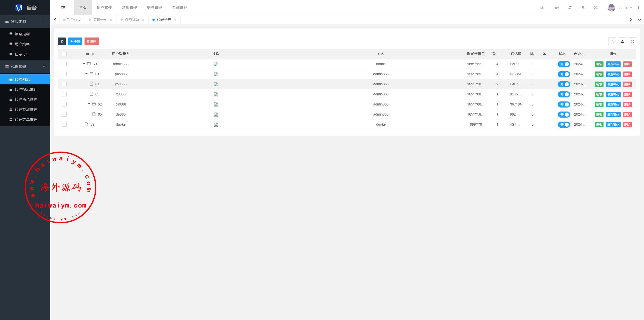Click the trash icon in top header
The image size is (644, 320).
583,8
